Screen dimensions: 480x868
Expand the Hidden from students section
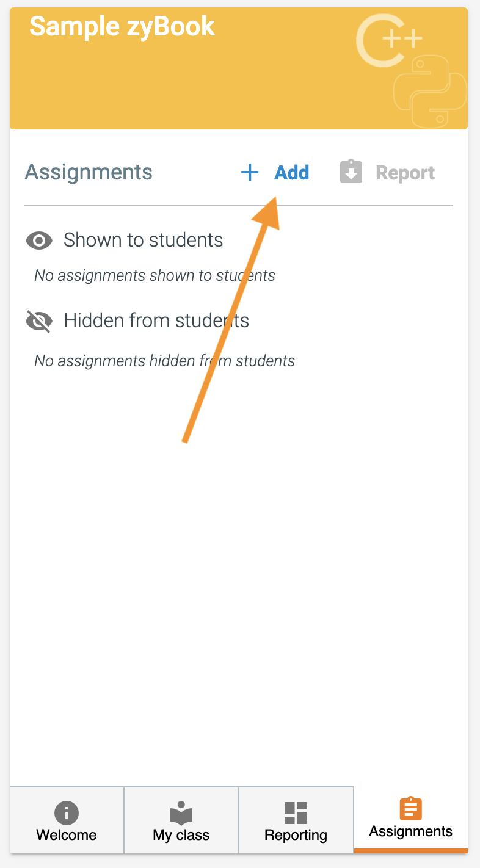point(156,320)
